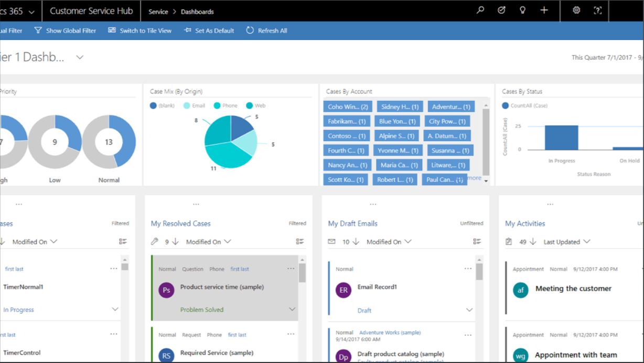The height and width of the screenshot is (363, 644).
Task: Open the dashboard selector chevron
Action: tap(80, 57)
